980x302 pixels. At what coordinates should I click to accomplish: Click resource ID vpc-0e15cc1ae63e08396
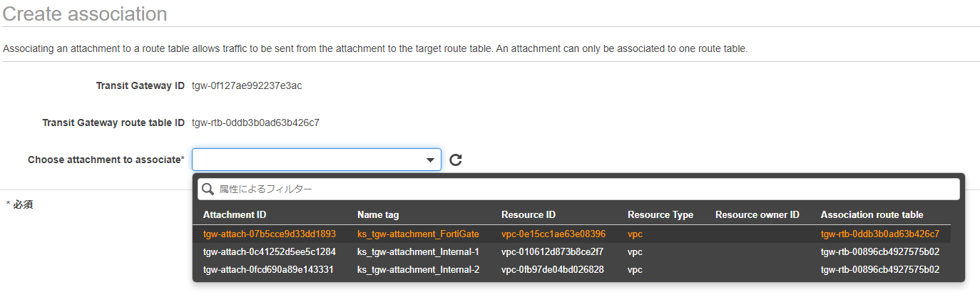(x=553, y=234)
